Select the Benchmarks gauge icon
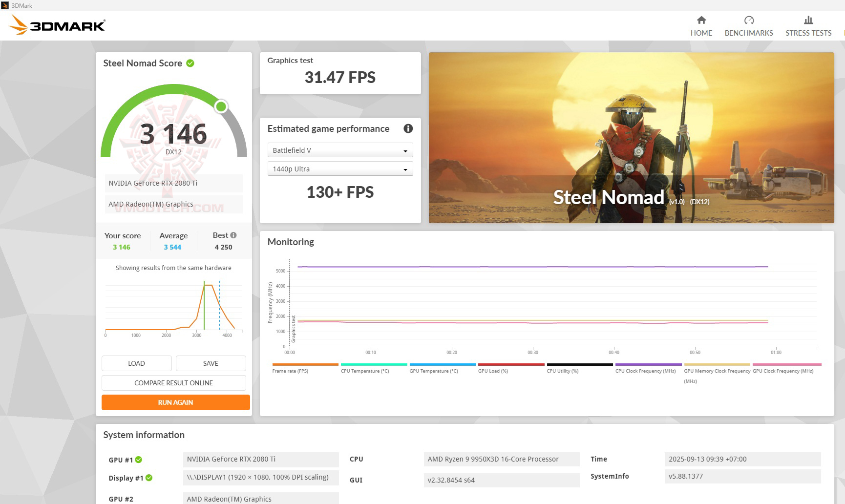 click(x=749, y=21)
